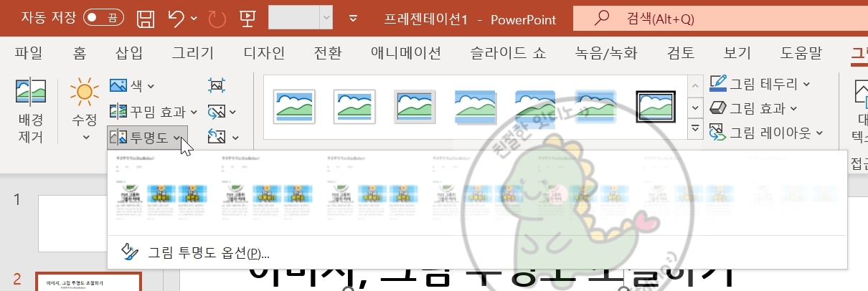Switch to the 디자인 tab
The height and width of the screenshot is (291, 868).
[x=264, y=53]
